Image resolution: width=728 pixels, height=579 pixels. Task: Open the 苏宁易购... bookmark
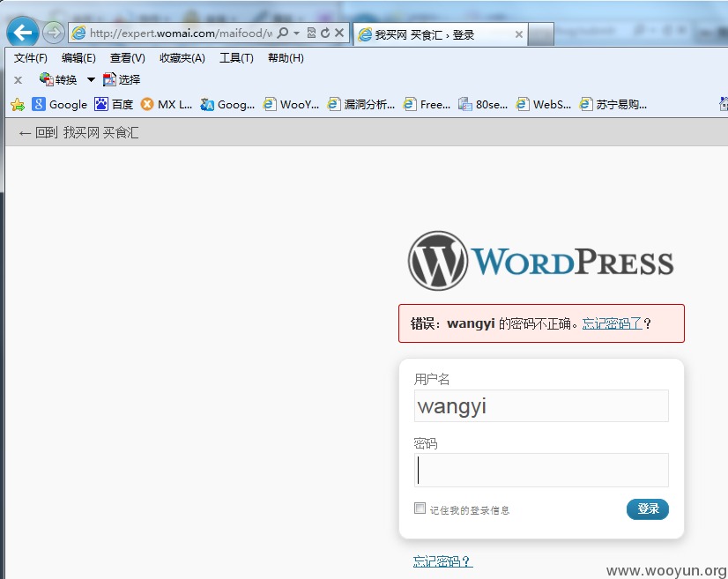[x=613, y=105]
